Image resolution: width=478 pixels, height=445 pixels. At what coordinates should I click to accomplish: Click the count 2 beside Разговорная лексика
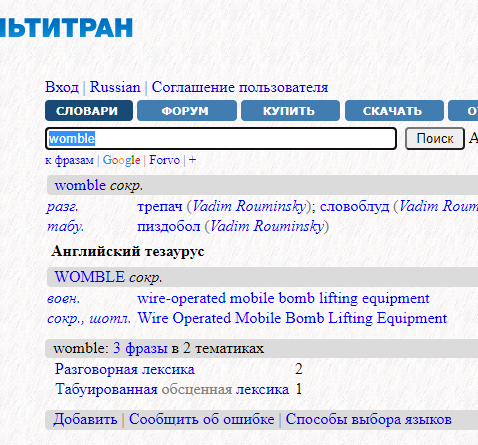[x=299, y=369]
